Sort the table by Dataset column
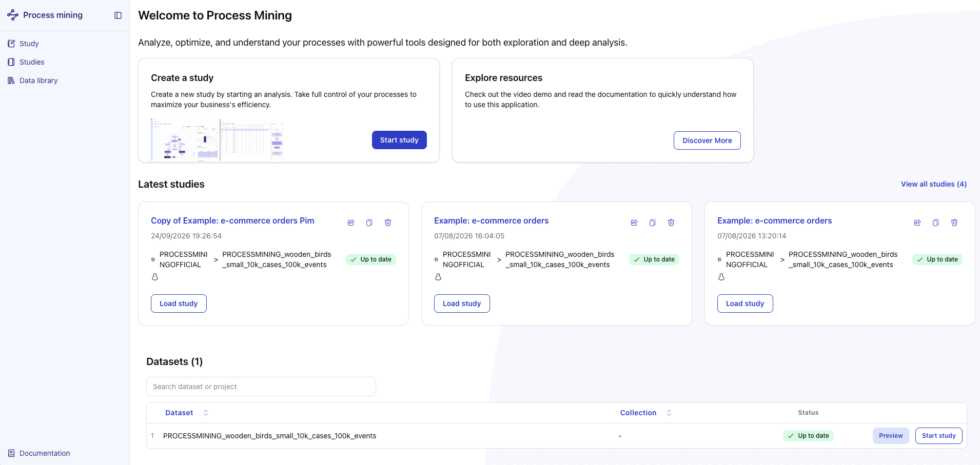This screenshot has height=465, width=980. (x=186, y=413)
